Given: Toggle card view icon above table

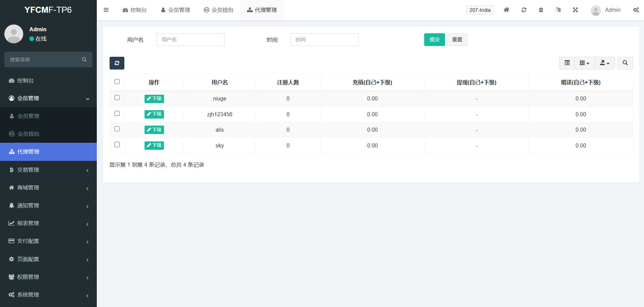Looking at the screenshot, I should click(x=567, y=63).
